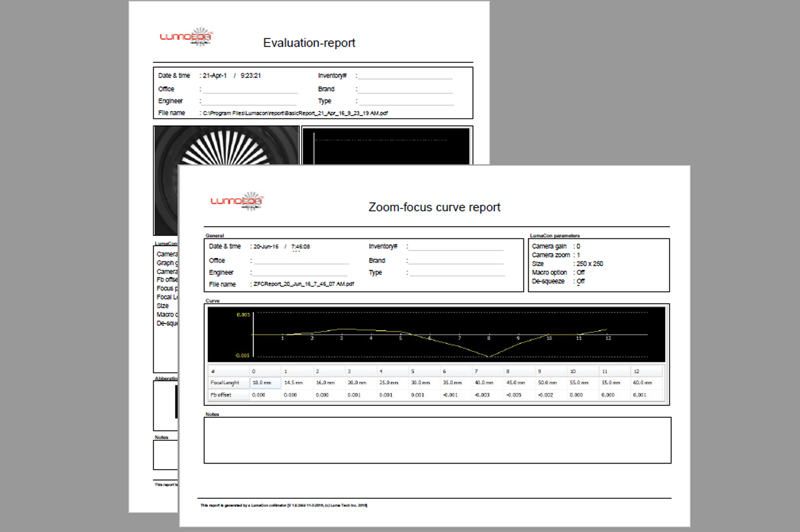Viewport: 800px width, 532px height.
Task: Click the 0.005 upper axis label on the graph
Action: 243,315
